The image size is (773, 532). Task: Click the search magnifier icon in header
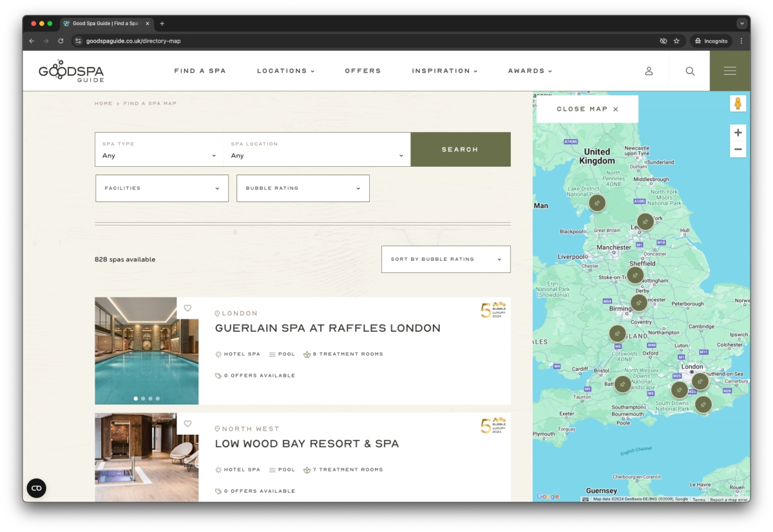(690, 71)
